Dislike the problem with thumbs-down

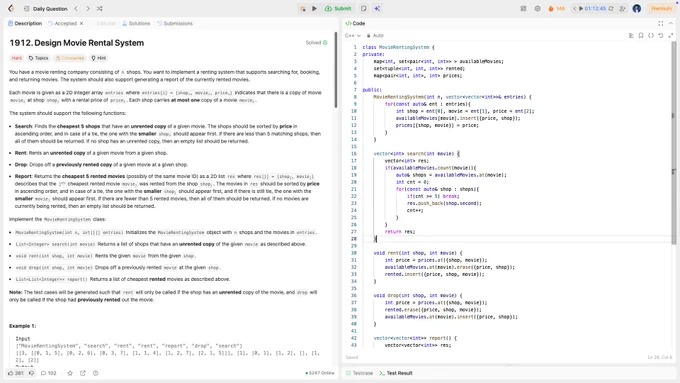pos(31,373)
